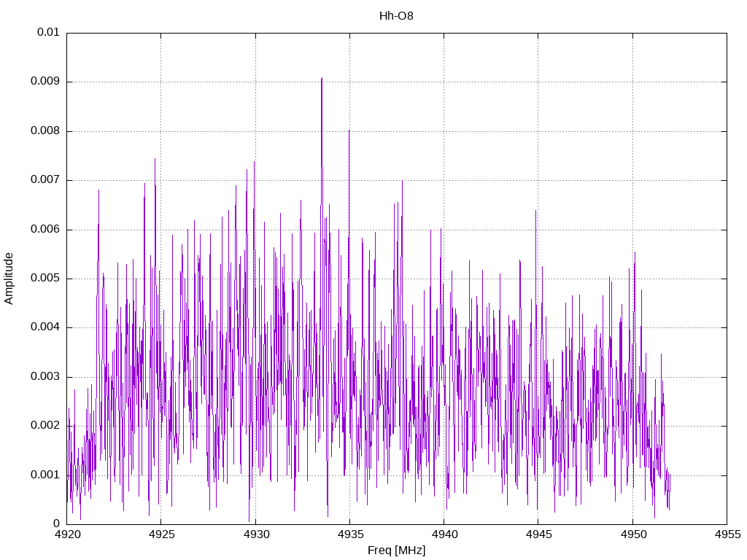This screenshot has height=560, width=747.
Task: Select the 0.005 y-axis tick label
Action: [45, 279]
